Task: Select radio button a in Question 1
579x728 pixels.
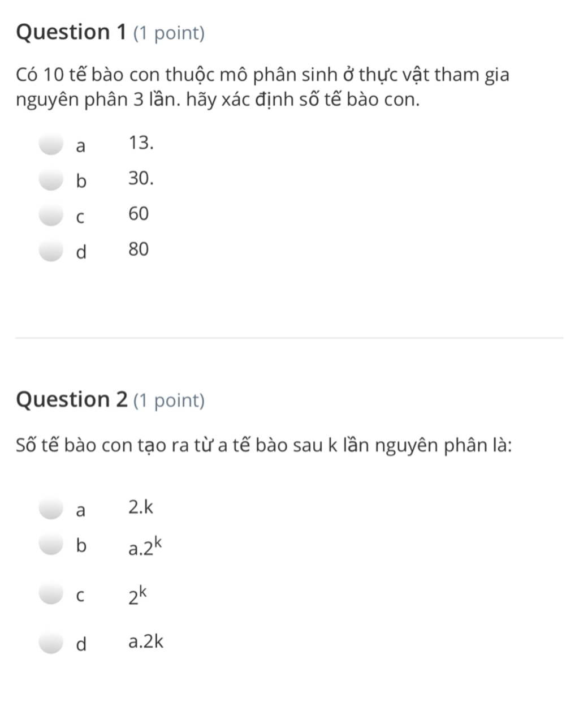Action: point(51,144)
